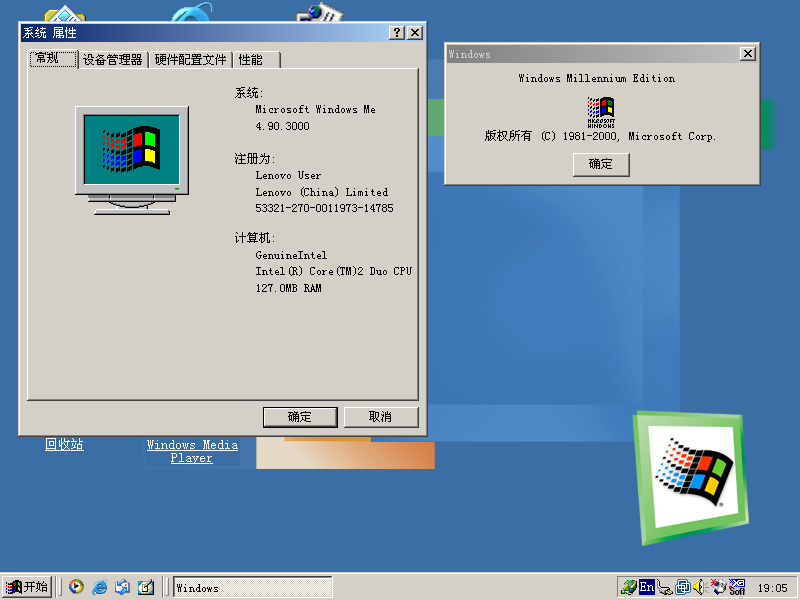Image resolution: width=800 pixels, height=600 pixels.
Task: Click the speaker volume tray icon
Action: (699, 587)
